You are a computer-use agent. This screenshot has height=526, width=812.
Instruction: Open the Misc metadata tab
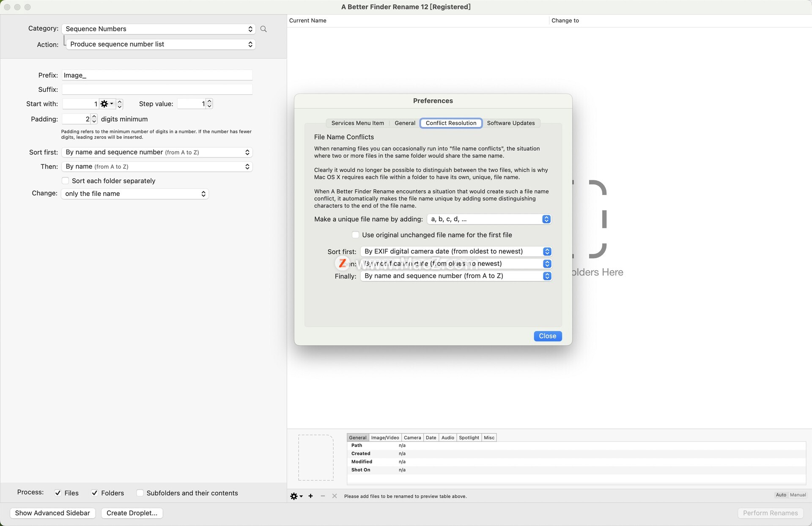click(489, 438)
